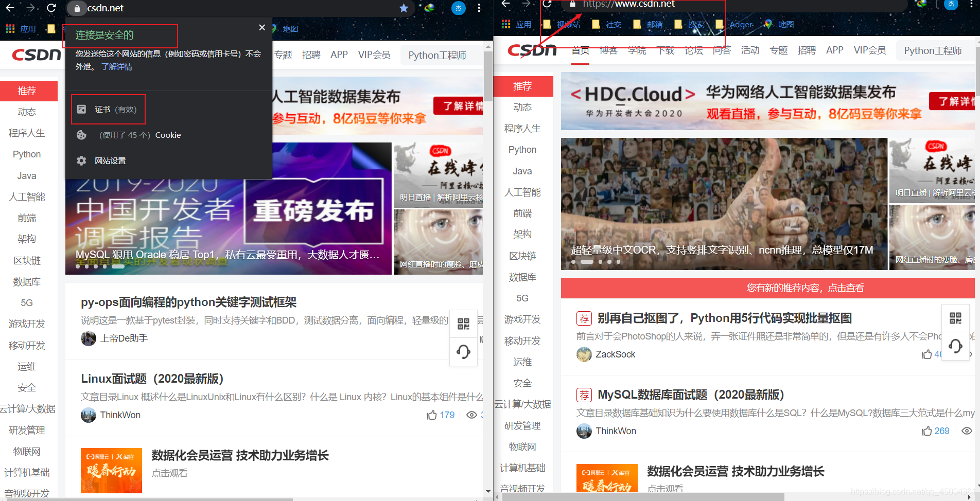Open the py-ops python关键字测试框架 article
This screenshot has width=980, height=501.
coord(188,302)
